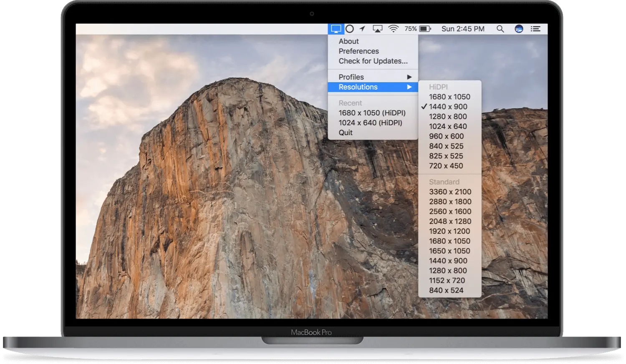The width and height of the screenshot is (626, 364).
Task: Select Check for Updates...
Action: tap(373, 61)
